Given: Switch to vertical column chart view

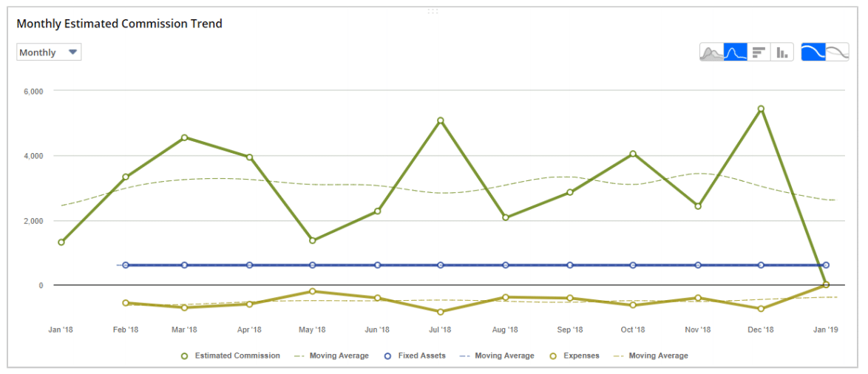Looking at the screenshot, I should click(x=781, y=52).
